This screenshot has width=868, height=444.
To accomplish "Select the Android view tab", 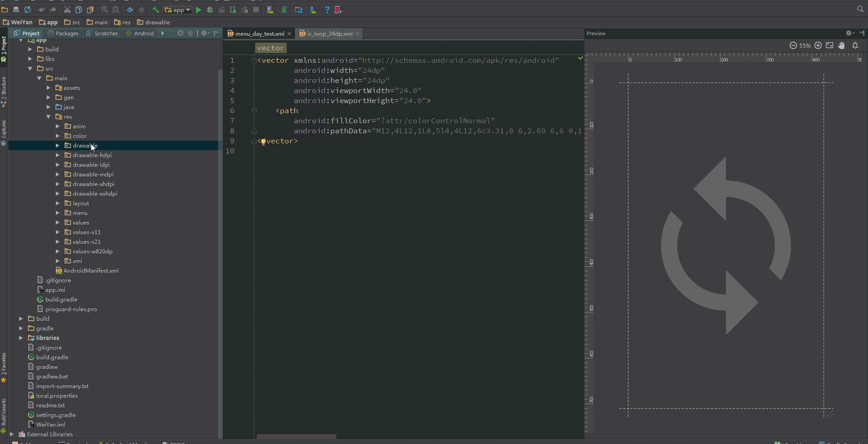I will 140,33.
